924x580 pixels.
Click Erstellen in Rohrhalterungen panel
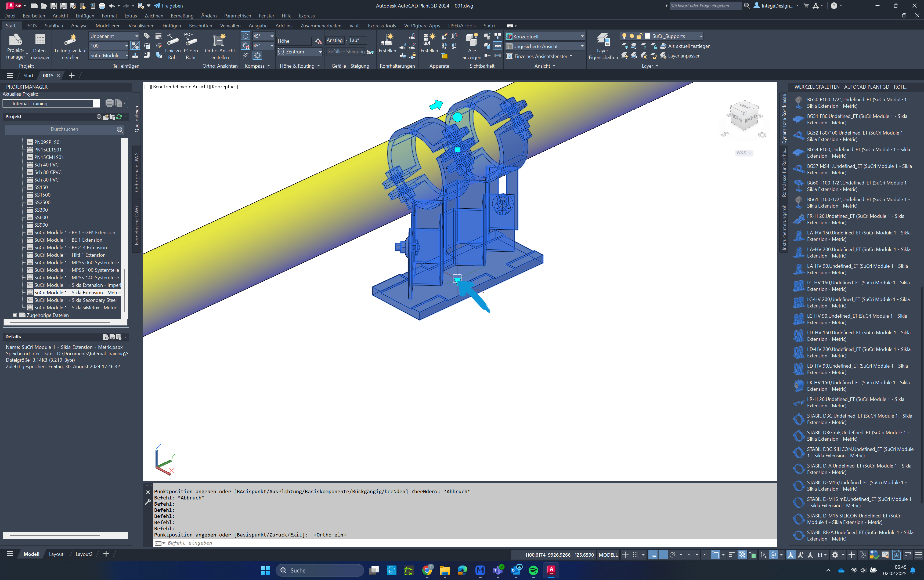[x=387, y=43]
